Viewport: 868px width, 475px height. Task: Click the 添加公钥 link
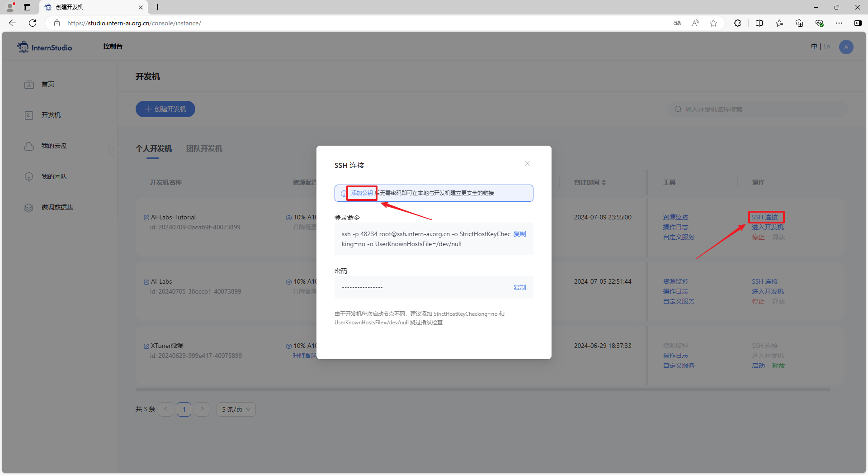click(x=362, y=193)
